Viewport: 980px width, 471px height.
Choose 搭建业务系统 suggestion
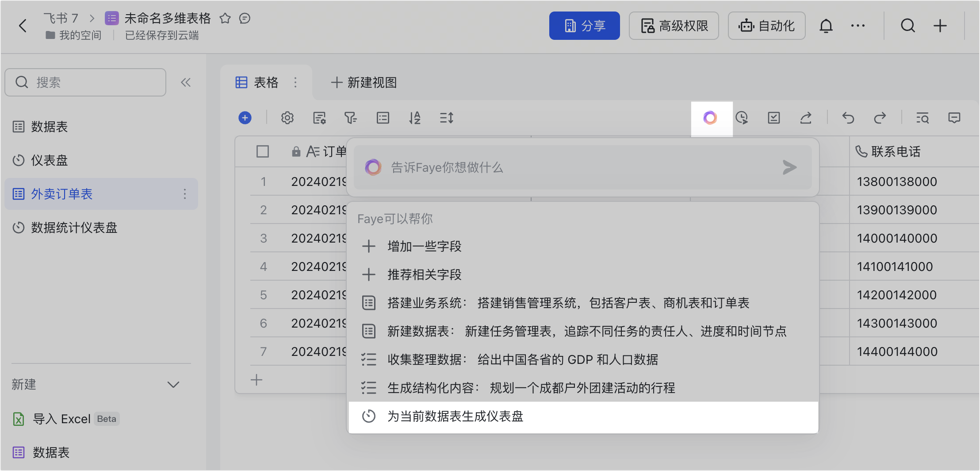point(584,303)
